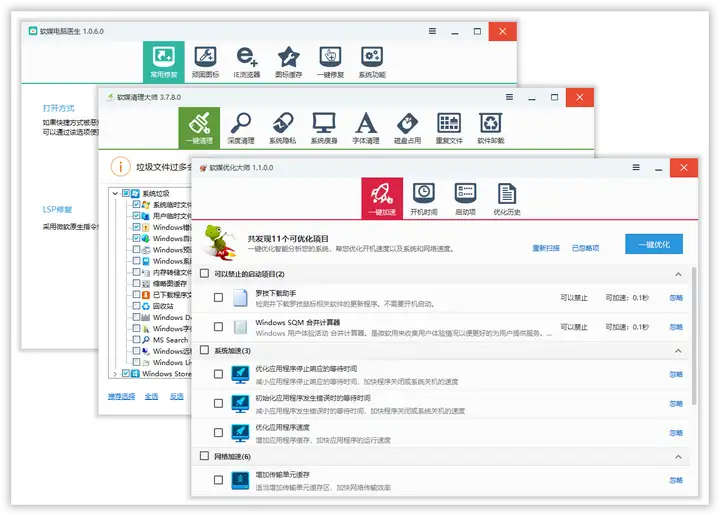Open hamburger menu of 软媒优化大师 window
Viewport: 720px width, 516px height.
(636, 168)
